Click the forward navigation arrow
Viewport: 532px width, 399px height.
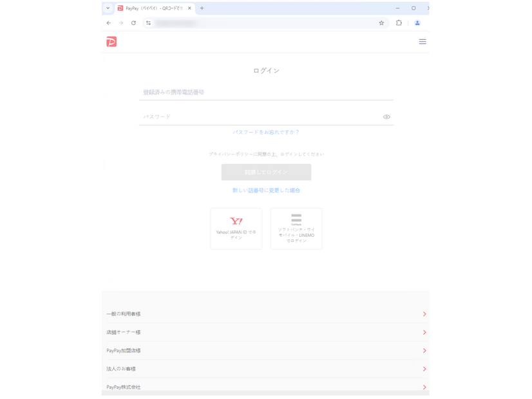(121, 23)
